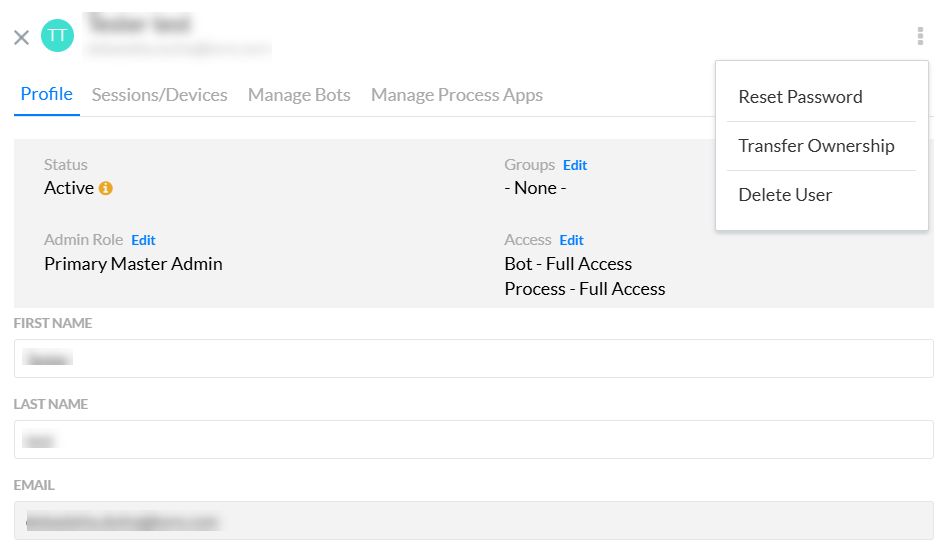Open Edit for Access permissions

pyautogui.click(x=571, y=240)
